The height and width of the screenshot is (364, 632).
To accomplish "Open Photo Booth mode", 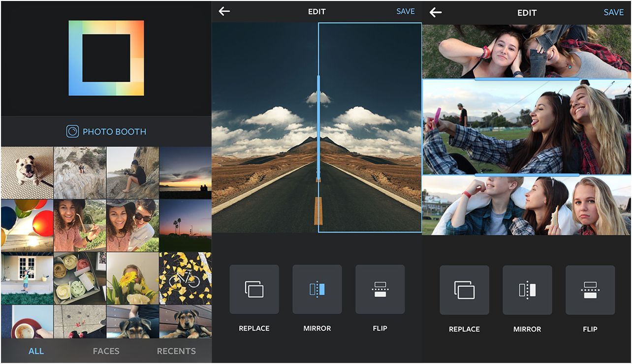I will 106,131.
